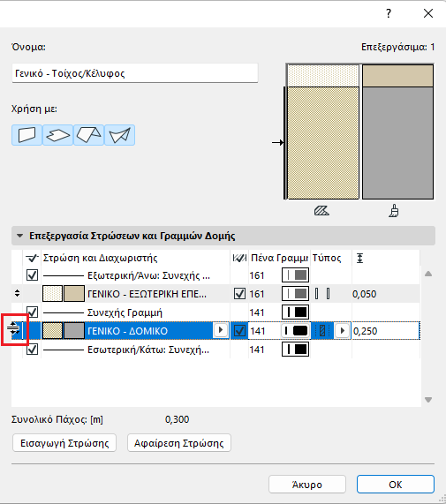Collapse Επεξεργασία Στρώσεων και Γραμμών Δομής panel

pos(20,236)
